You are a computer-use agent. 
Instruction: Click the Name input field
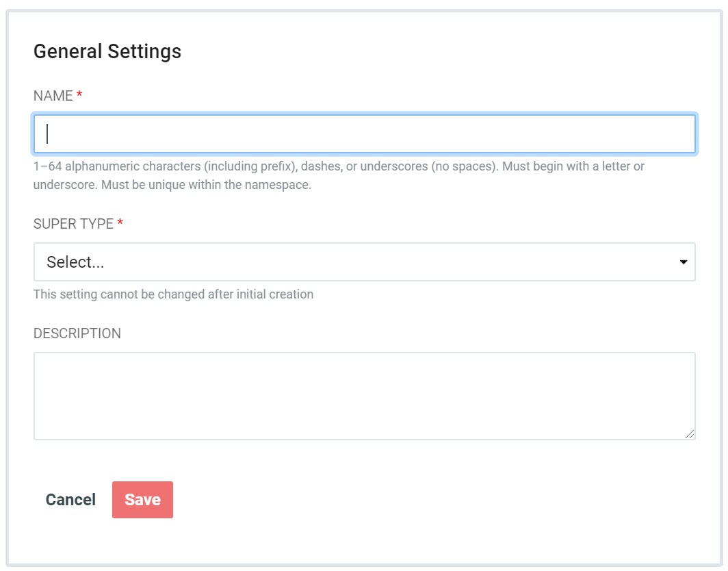click(x=364, y=134)
